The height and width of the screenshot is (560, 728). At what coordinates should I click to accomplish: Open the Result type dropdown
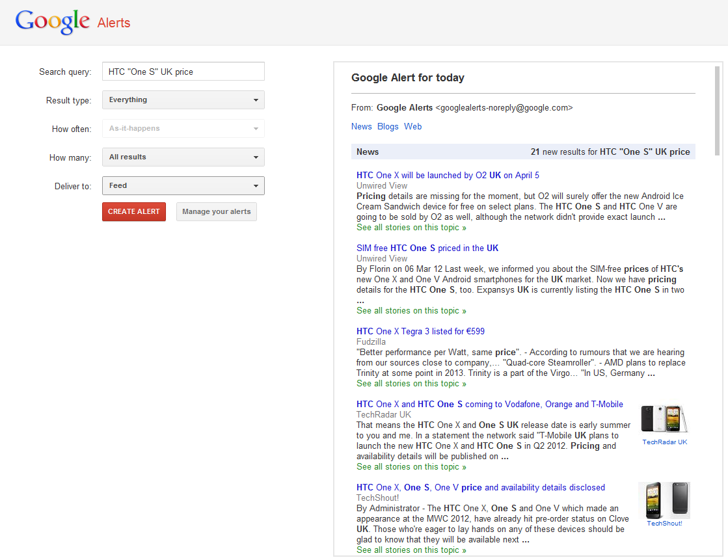click(183, 100)
